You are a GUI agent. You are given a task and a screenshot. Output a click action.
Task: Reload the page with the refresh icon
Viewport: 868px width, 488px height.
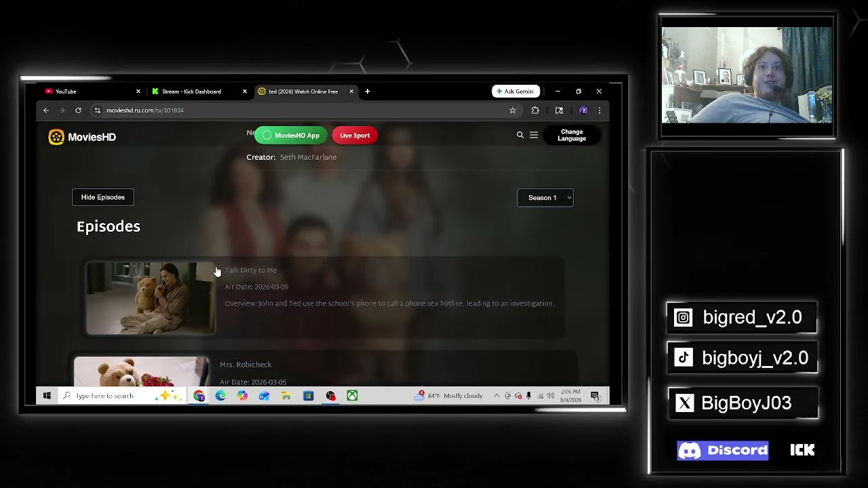[x=78, y=110]
